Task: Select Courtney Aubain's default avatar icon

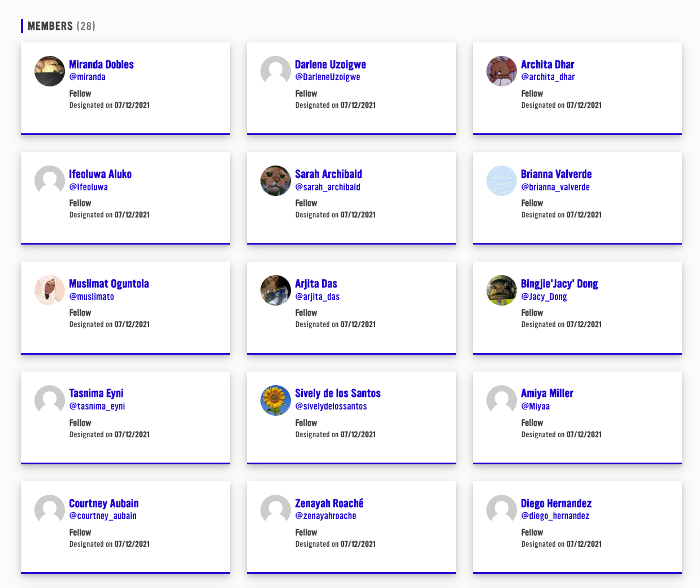Action: [x=50, y=510]
